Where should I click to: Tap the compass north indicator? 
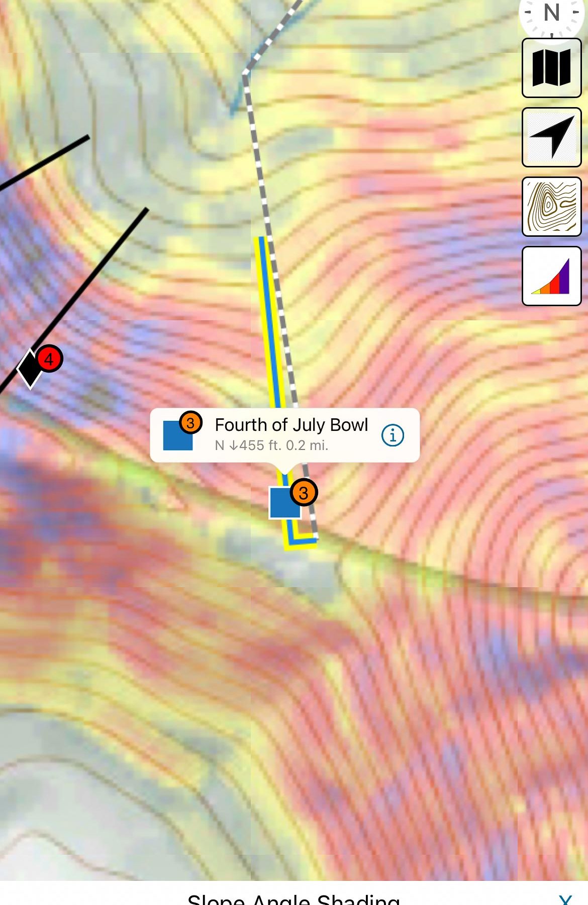552,15
